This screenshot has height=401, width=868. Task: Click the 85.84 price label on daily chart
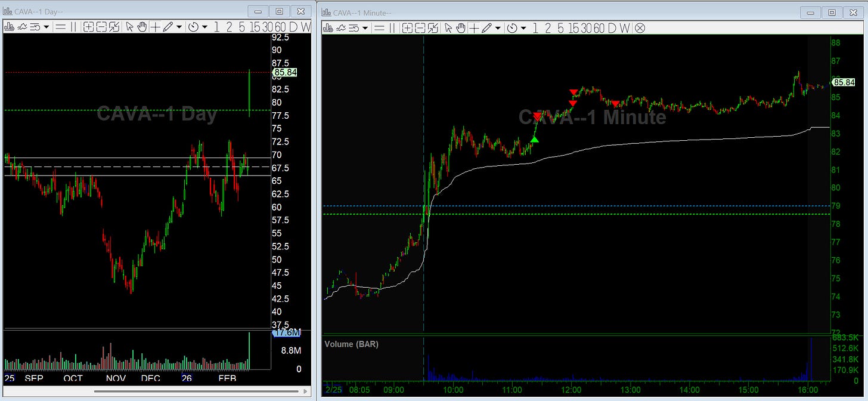pyautogui.click(x=285, y=72)
